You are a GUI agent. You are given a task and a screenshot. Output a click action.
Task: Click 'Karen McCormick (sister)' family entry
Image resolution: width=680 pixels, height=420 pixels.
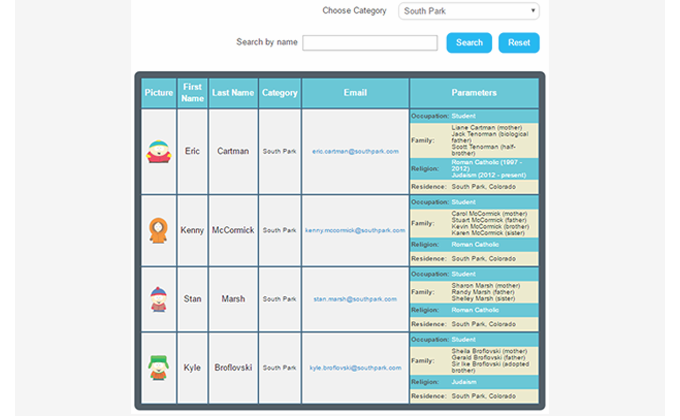coord(488,233)
